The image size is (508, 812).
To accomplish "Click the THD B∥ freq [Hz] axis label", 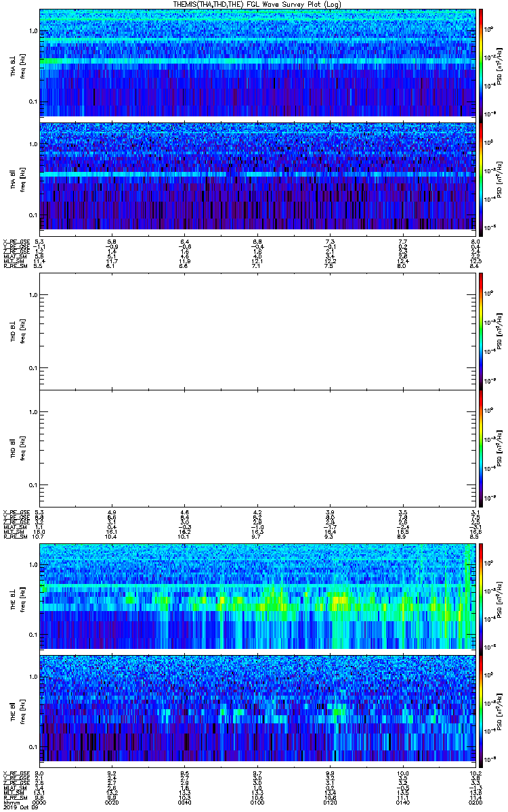I will pyautogui.click(x=16, y=449).
